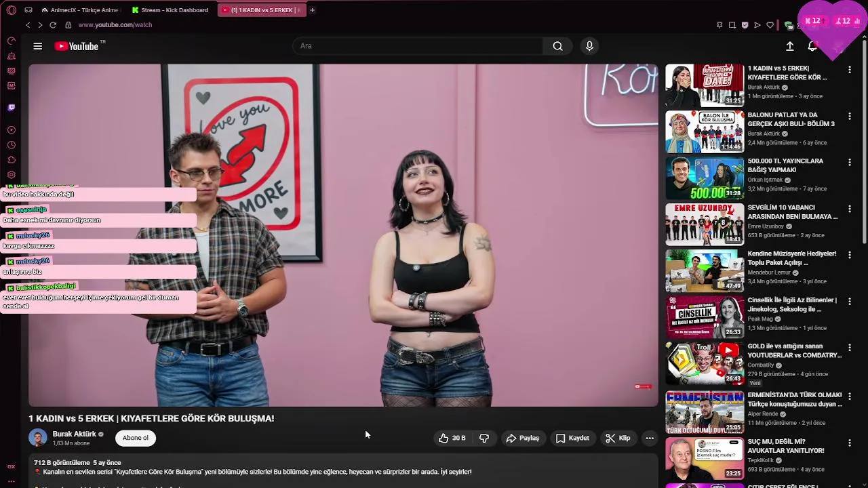Screen dimensions: 868x488
Task: Open options menu for the SEVGİLİM 10 YABANCI video
Action: (x=849, y=209)
